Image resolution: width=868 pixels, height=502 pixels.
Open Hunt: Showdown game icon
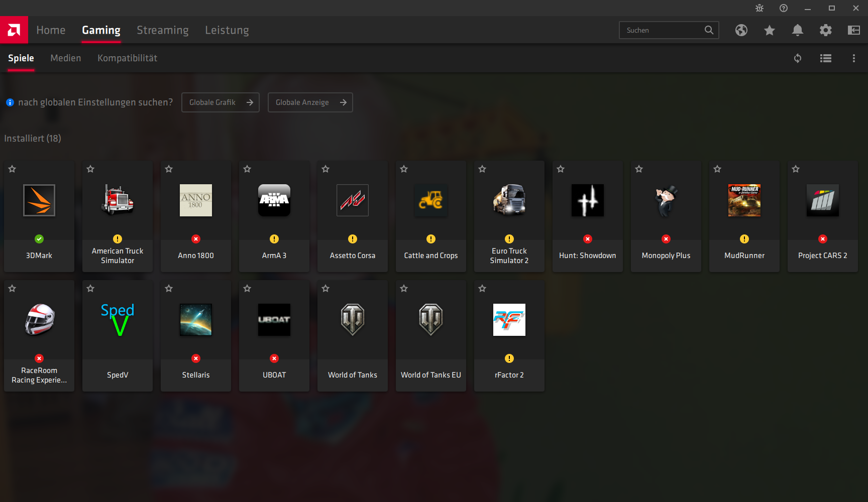pyautogui.click(x=588, y=200)
